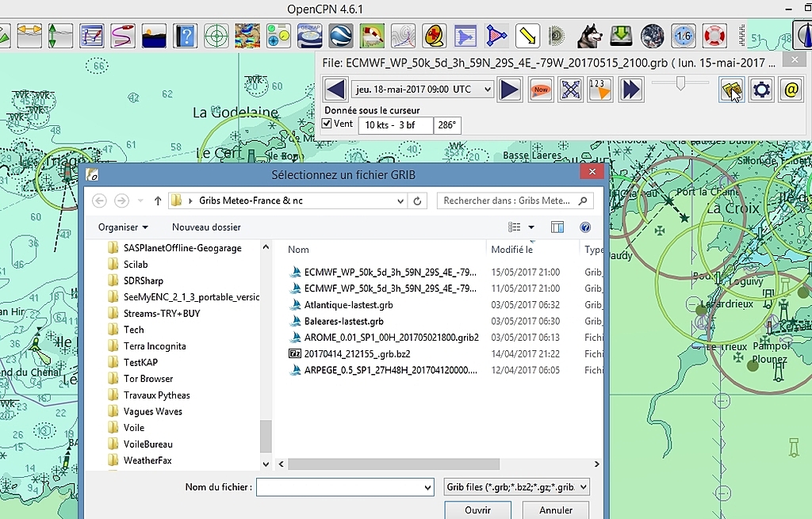Click the green radar target icon
This screenshot has height=519, width=812.
pos(216,36)
